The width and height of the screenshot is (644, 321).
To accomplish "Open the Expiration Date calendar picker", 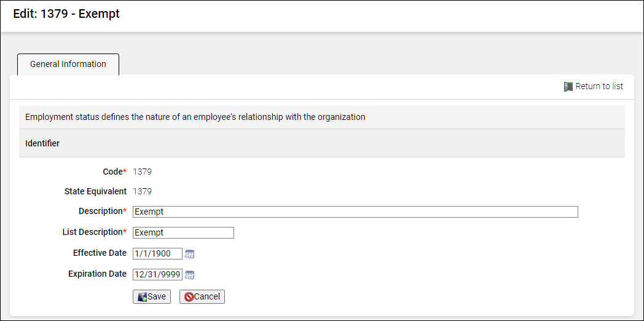I will 189,275.
